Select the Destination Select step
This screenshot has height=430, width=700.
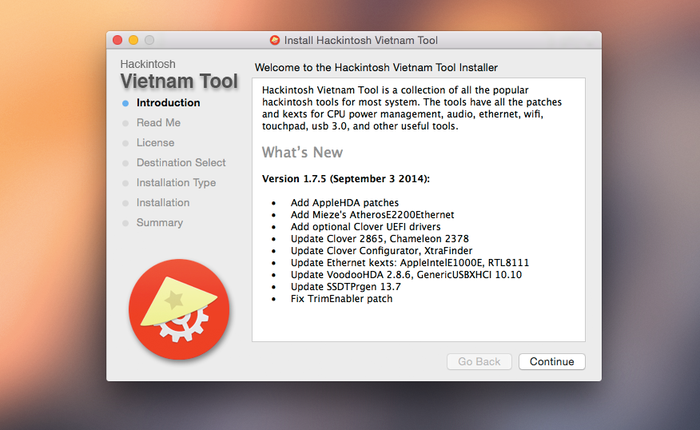click(181, 163)
